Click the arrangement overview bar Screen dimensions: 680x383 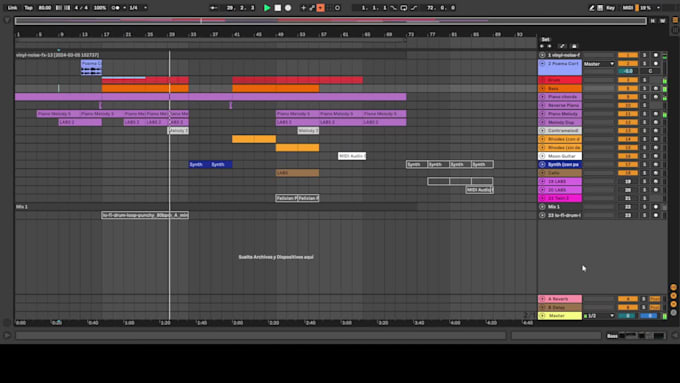(330, 20)
